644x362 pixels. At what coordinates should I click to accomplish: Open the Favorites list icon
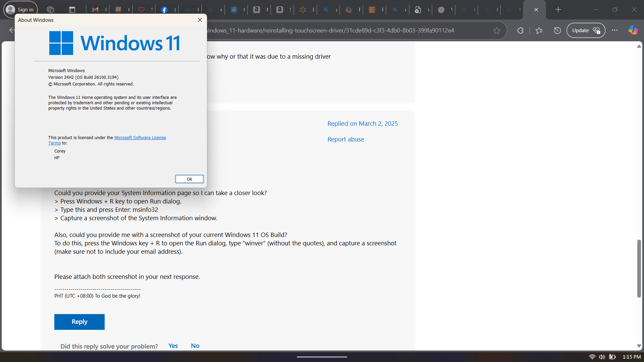click(x=539, y=31)
